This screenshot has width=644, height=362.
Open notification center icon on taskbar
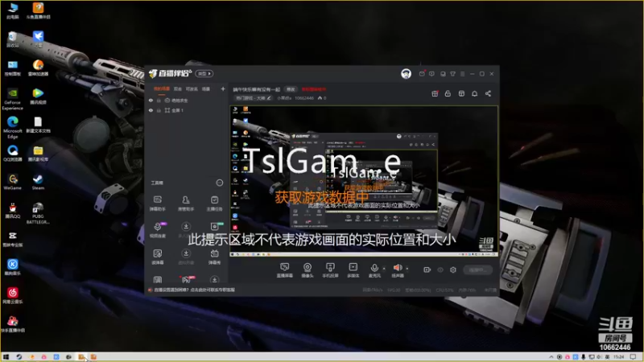coord(634,357)
